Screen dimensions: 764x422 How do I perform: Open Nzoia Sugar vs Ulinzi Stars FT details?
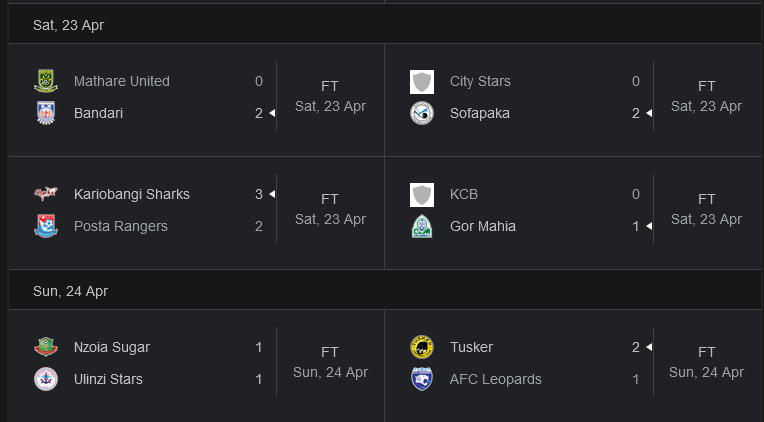click(330, 352)
